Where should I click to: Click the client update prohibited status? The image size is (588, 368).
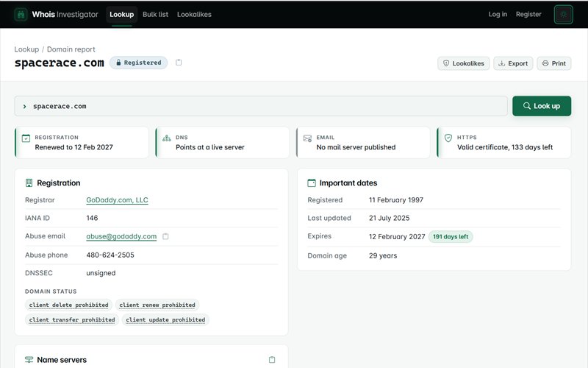(165, 319)
